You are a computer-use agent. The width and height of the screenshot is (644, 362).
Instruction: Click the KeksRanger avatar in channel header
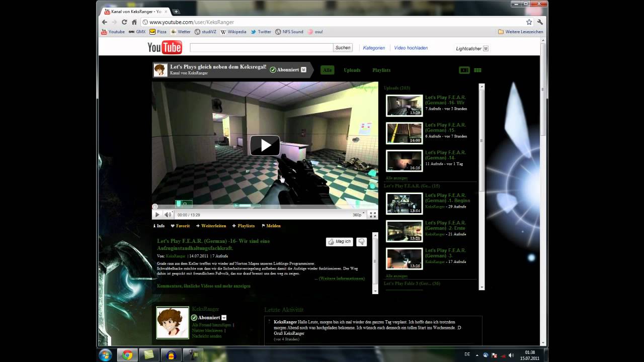[x=160, y=70]
